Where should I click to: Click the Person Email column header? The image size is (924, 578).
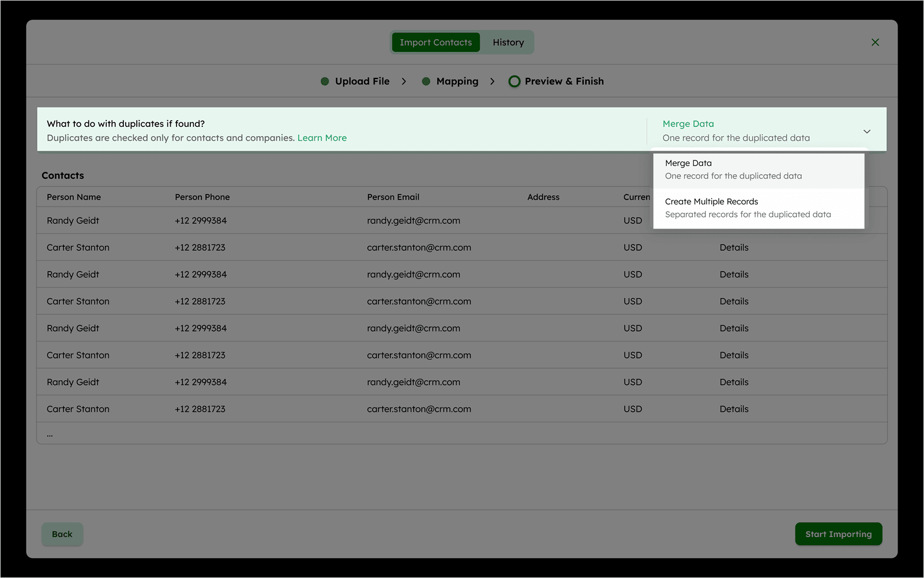click(393, 197)
